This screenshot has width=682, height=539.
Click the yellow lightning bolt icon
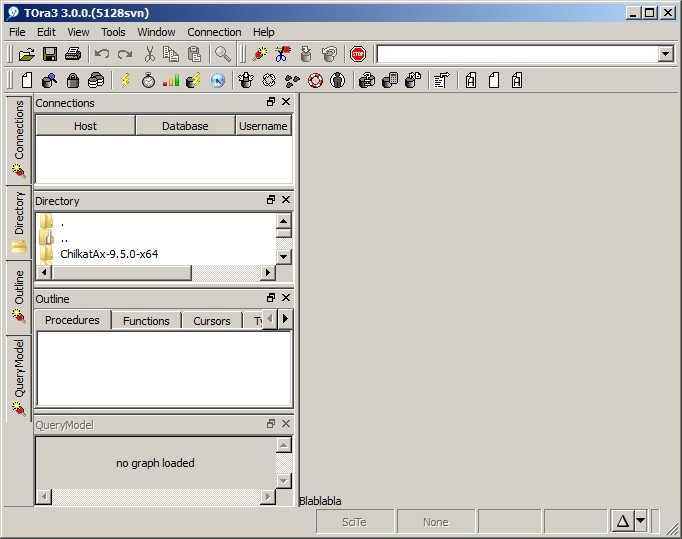(125, 80)
